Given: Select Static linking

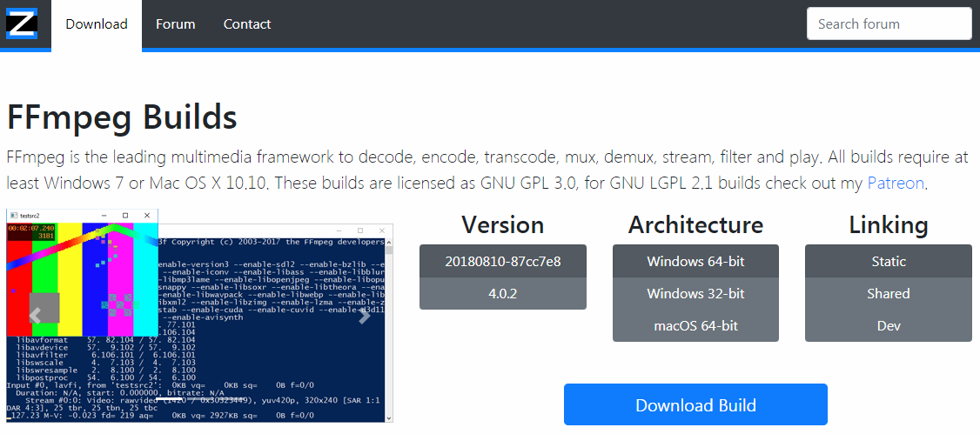Looking at the screenshot, I should (x=888, y=261).
